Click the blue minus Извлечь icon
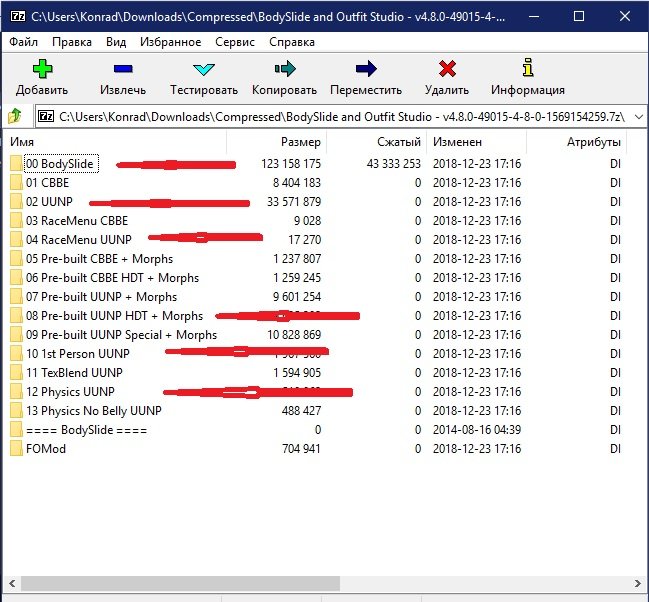The width and height of the screenshot is (649, 602). coord(122,70)
